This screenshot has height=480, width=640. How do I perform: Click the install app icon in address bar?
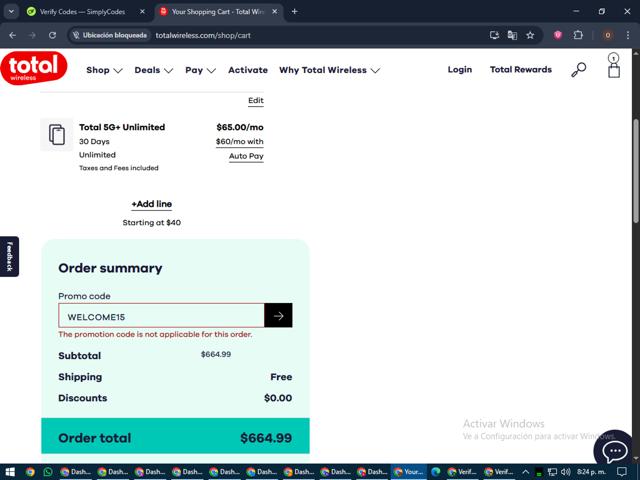pyautogui.click(x=494, y=36)
